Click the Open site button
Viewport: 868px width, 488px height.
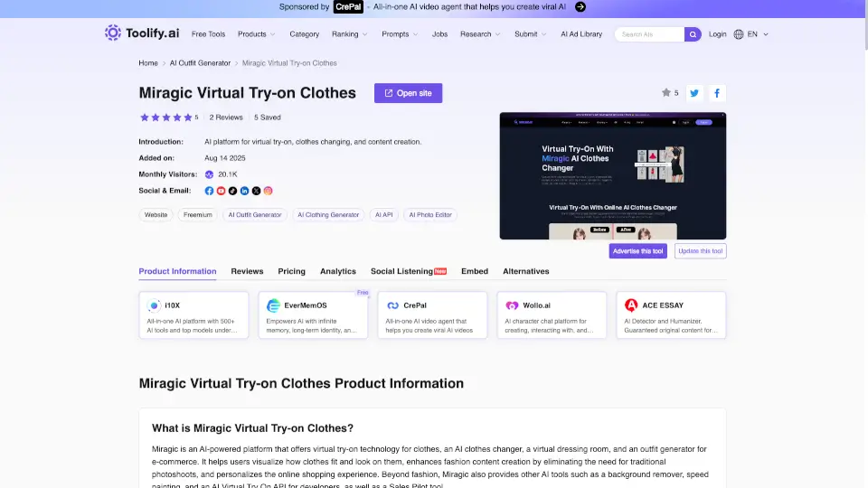click(408, 93)
